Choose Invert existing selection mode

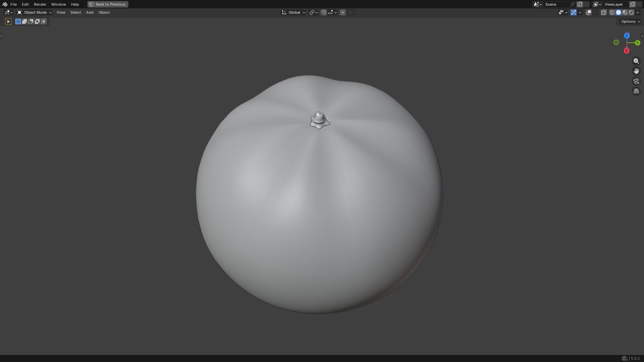(x=37, y=21)
